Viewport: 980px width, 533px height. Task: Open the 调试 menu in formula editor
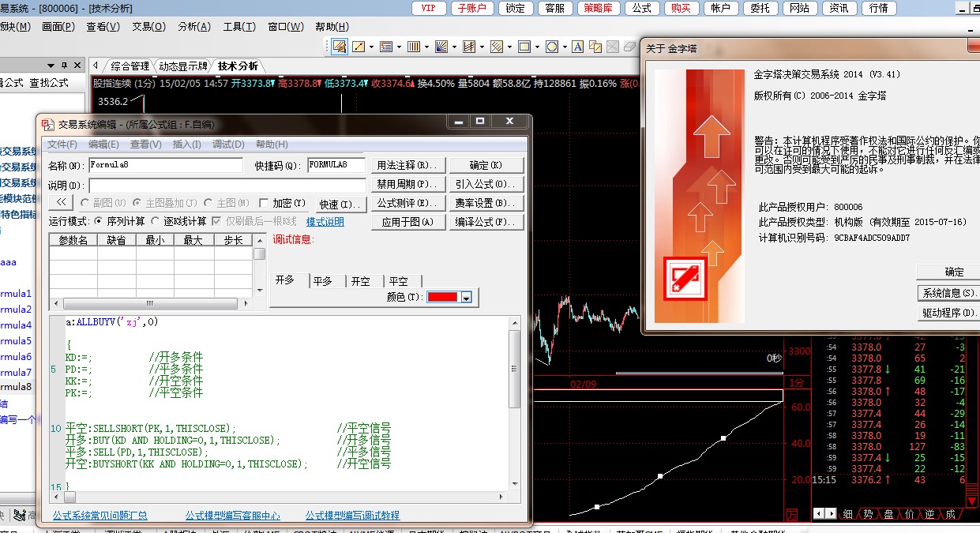tap(228, 145)
